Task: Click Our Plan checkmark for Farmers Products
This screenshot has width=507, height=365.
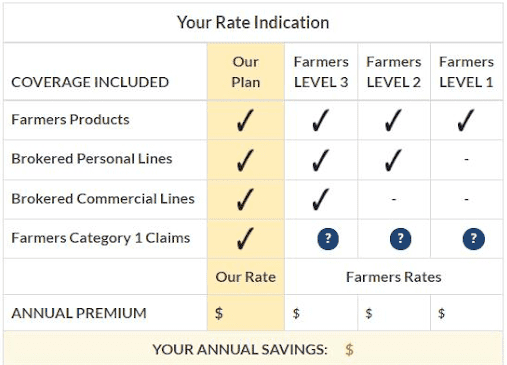Action: [245, 120]
